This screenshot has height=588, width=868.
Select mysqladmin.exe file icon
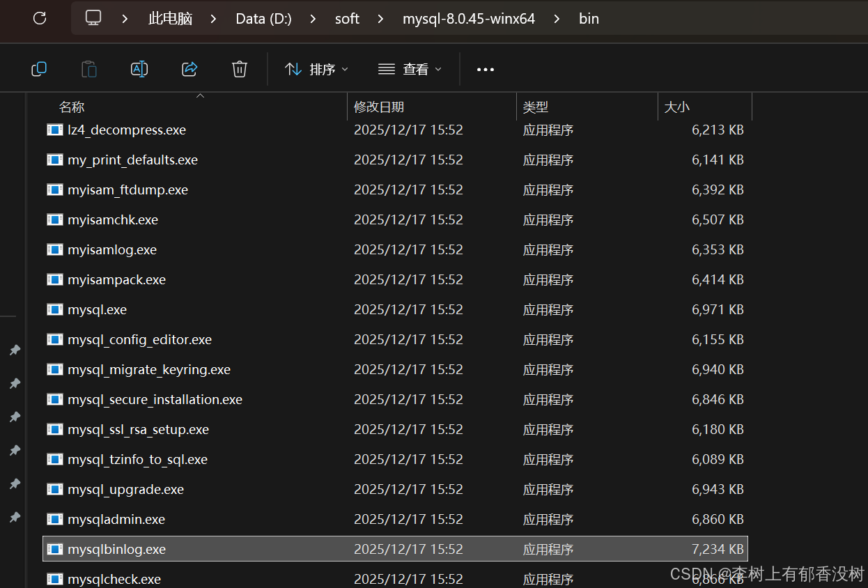(55, 519)
